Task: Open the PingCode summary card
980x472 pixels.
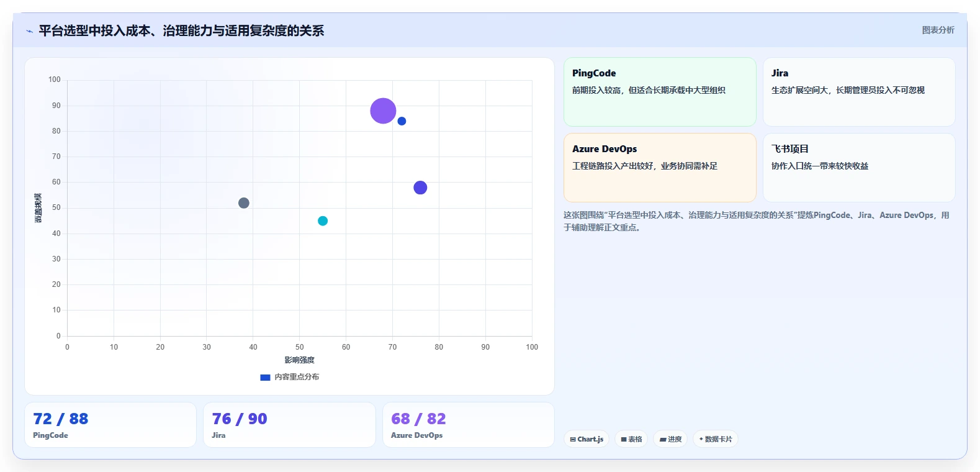Action: coord(660,92)
